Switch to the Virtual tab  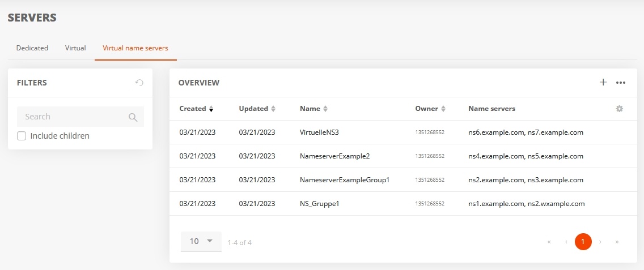click(75, 48)
